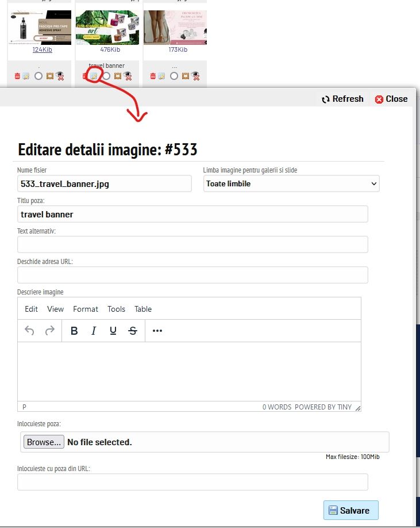Open the Format menu in editor
Viewport: 420px width, 528px height.
pos(86,309)
